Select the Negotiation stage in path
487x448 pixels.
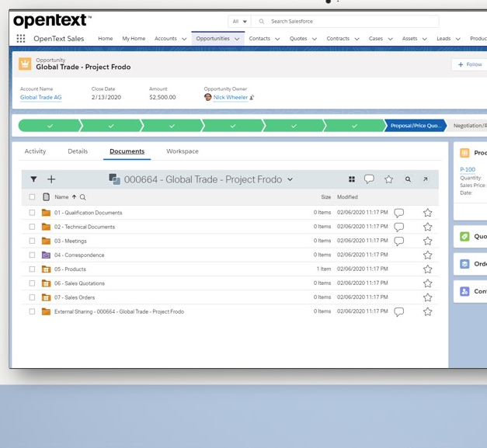pyautogui.click(x=468, y=126)
